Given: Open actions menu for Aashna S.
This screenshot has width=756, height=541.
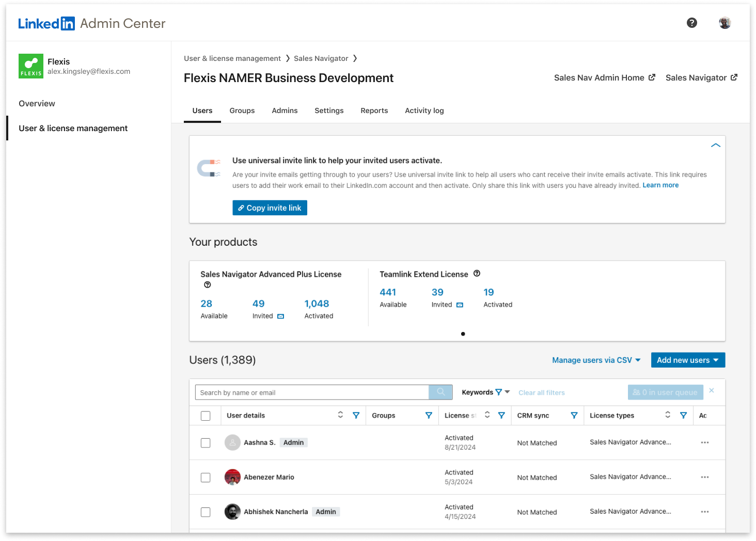Looking at the screenshot, I should pos(705,442).
